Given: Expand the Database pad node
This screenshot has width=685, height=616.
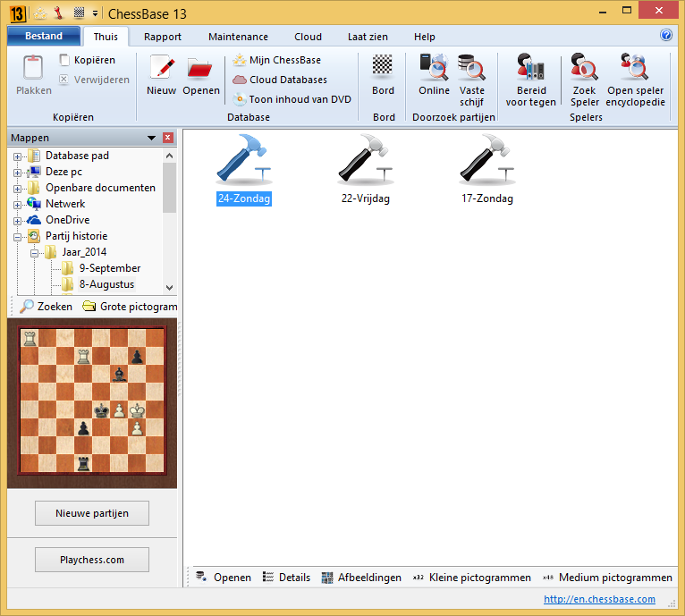Looking at the screenshot, I should pos(17,156).
